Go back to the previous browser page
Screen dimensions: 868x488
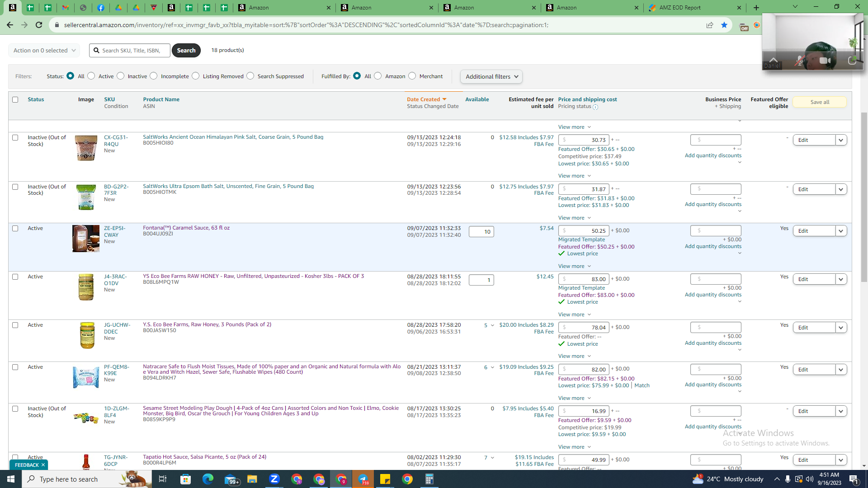pyautogui.click(x=10, y=25)
